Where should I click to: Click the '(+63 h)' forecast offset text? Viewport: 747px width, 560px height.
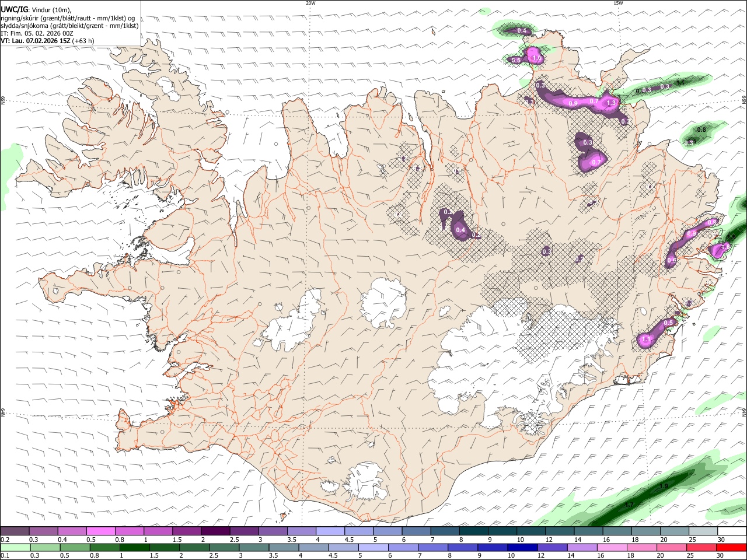tap(84, 41)
